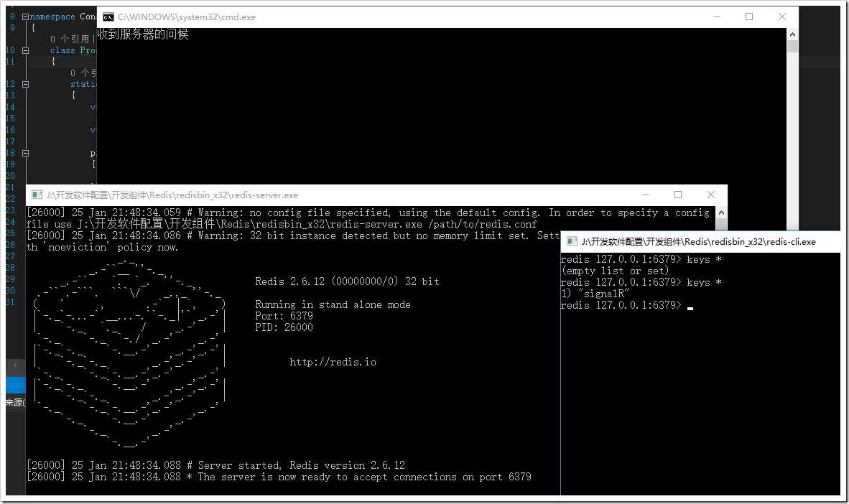Click the "PID: 26000" line
The width and height of the screenshot is (849, 504).
(x=284, y=327)
